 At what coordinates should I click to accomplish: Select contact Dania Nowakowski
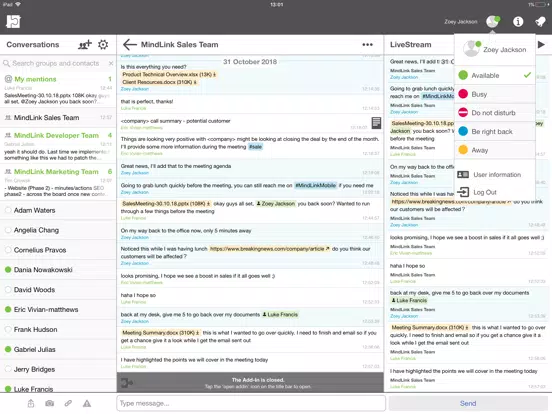pos(58,270)
